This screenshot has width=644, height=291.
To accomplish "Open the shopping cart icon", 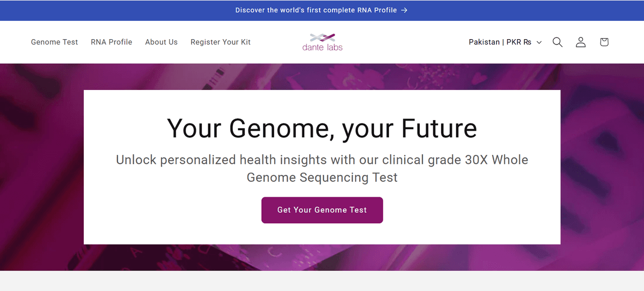I will pyautogui.click(x=604, y=42).
